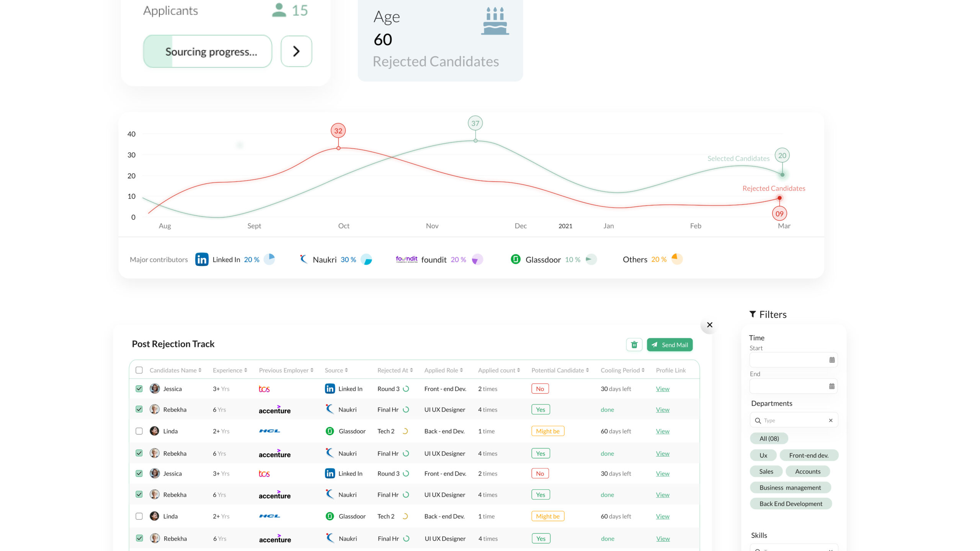Open the End date calendar icon
980x551 pixels.
click(x=831, y=386)
